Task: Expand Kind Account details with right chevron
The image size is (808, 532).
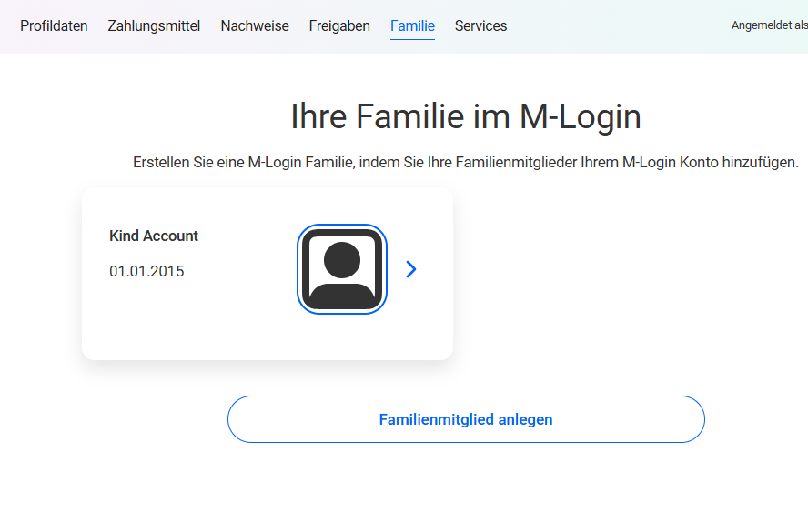Action: 411,269
